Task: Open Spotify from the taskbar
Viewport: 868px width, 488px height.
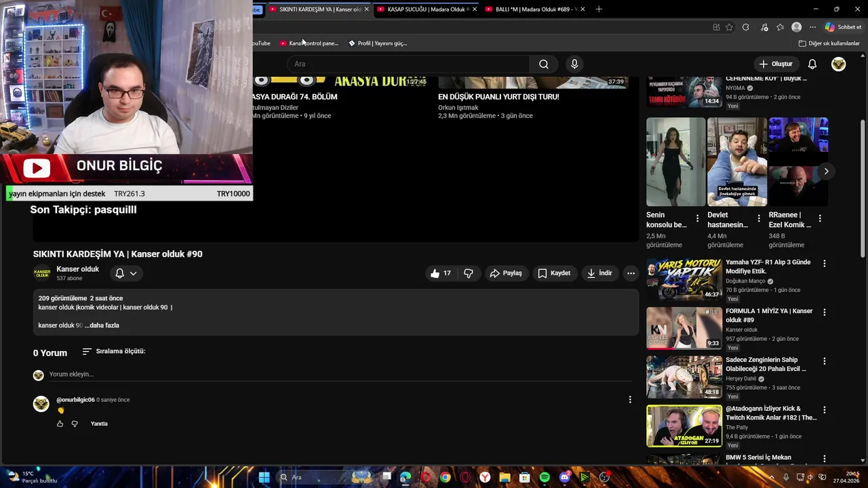Action: coord(545,477)
